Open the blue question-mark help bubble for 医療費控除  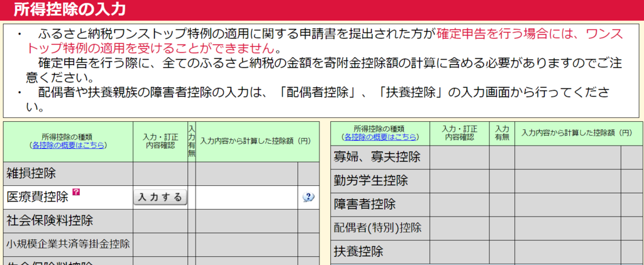(308, 197)
